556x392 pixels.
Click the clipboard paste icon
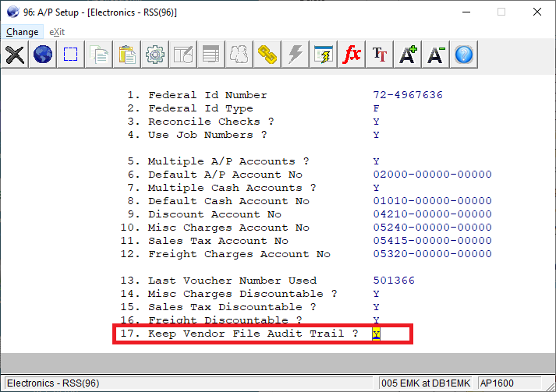127,55
